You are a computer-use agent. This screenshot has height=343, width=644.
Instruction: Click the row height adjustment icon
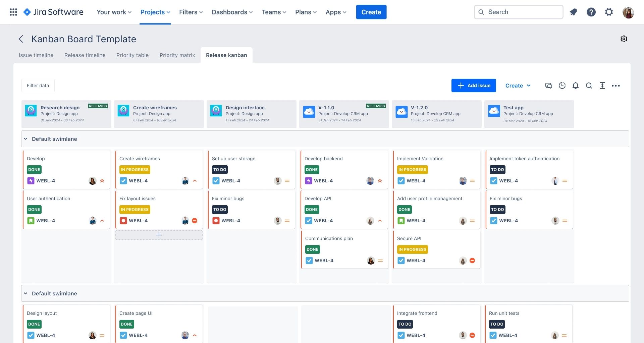[x=602, y=85]
